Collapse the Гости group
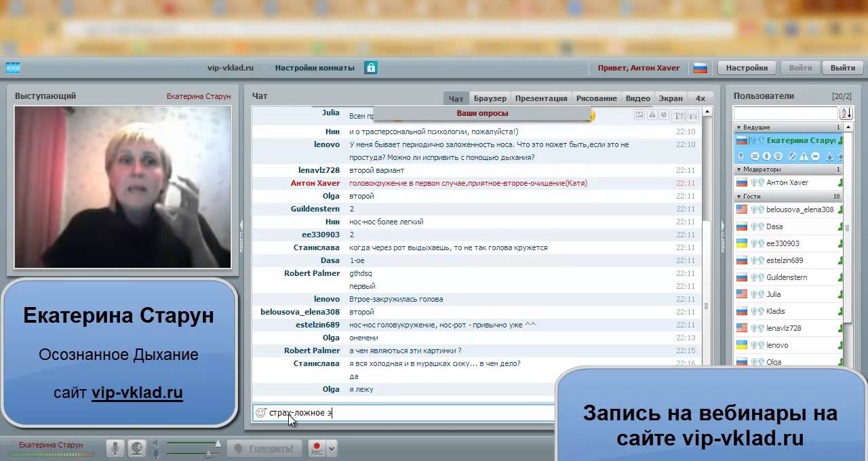Image resolution: width=868 pixels, height=461 pixels. coord(739,197)
